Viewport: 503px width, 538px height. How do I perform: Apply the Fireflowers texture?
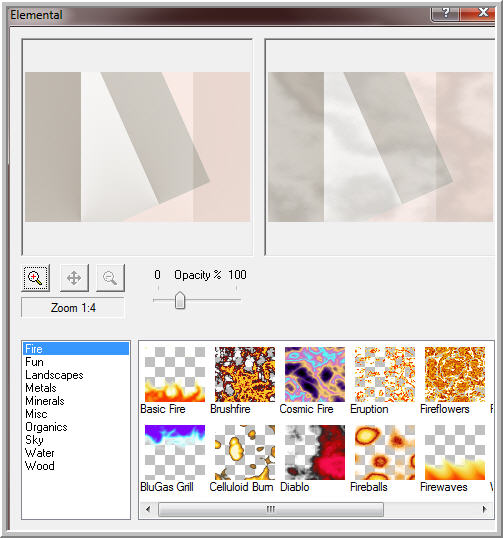click(455, 374)
